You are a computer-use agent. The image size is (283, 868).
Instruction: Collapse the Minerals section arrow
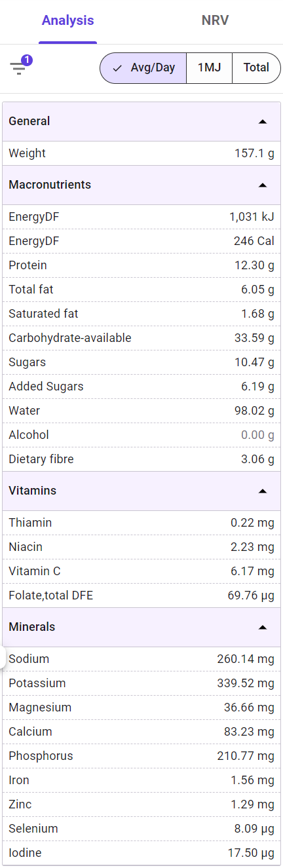[263, 627]
